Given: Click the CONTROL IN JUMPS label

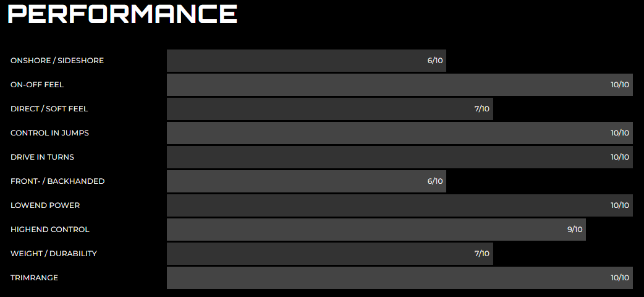Looking at the screenshot, I should tap(49, 133).
